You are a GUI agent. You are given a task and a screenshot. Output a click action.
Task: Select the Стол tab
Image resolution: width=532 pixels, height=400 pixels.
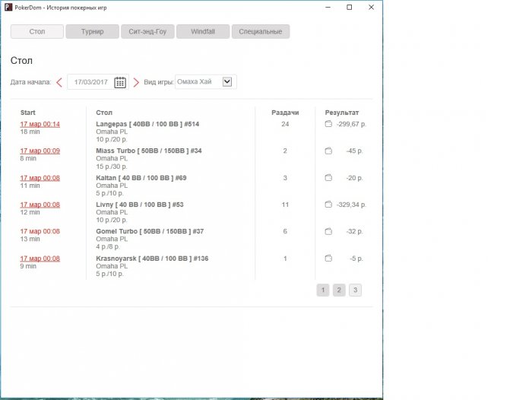(36, 32)
